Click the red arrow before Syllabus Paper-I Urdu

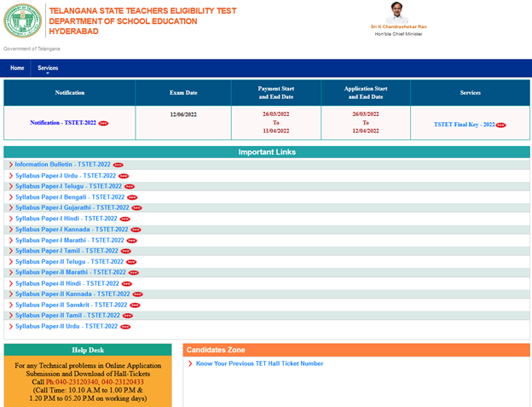(10, 176)
